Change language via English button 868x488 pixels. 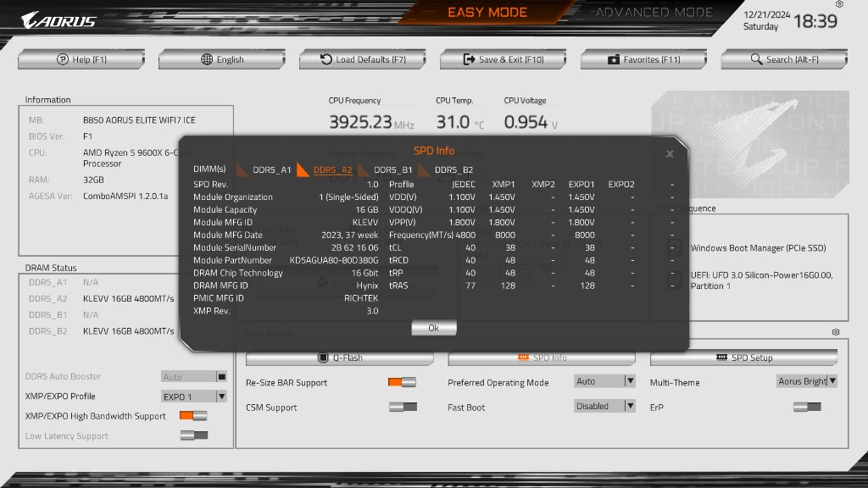point(222,59)
